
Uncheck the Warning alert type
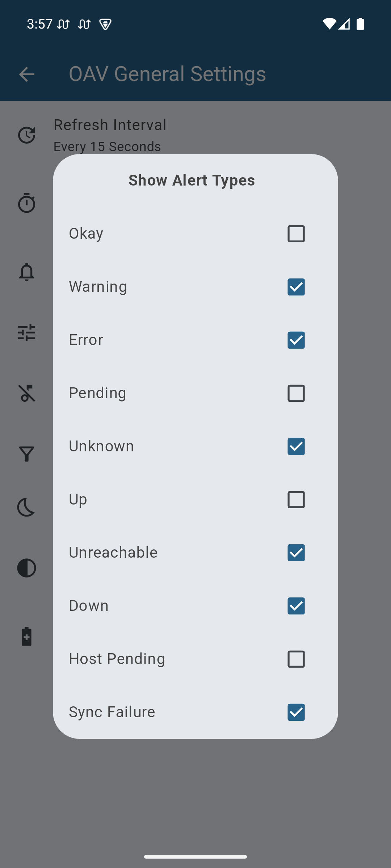tap(296, 287)
